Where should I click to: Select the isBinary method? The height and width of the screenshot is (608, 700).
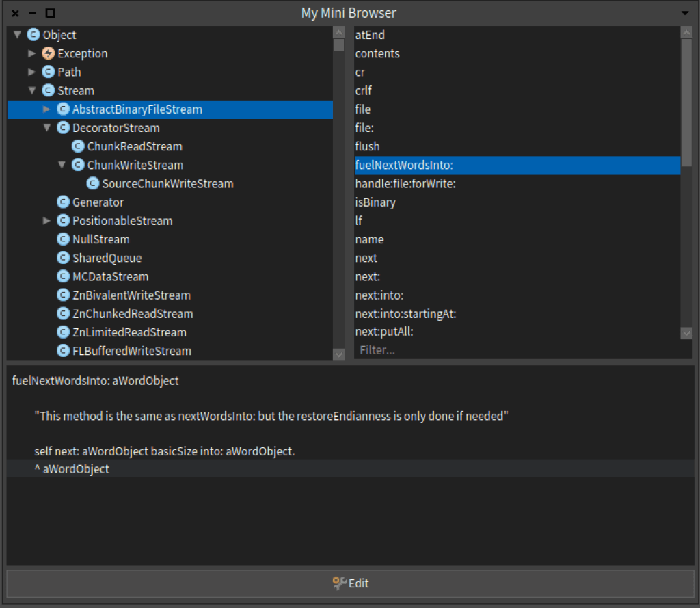(375, 202)
